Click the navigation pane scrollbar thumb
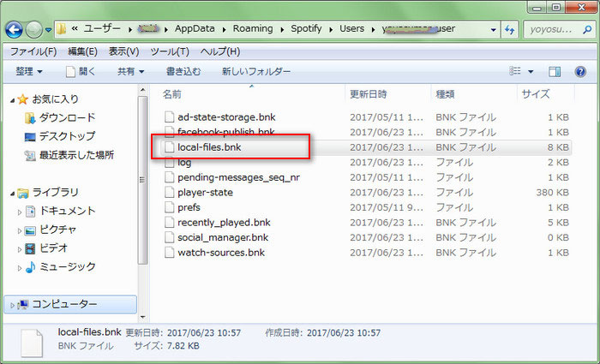 [143, 180]
